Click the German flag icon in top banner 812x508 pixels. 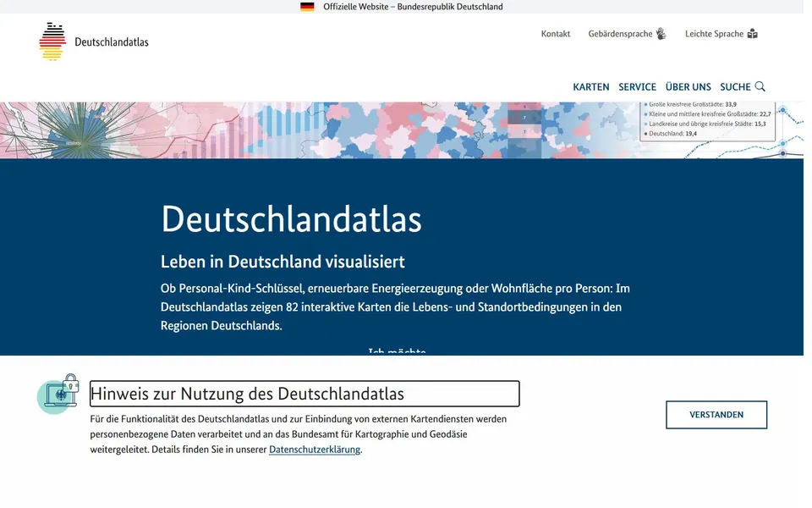pyautogui.click(x=307, y=7)
